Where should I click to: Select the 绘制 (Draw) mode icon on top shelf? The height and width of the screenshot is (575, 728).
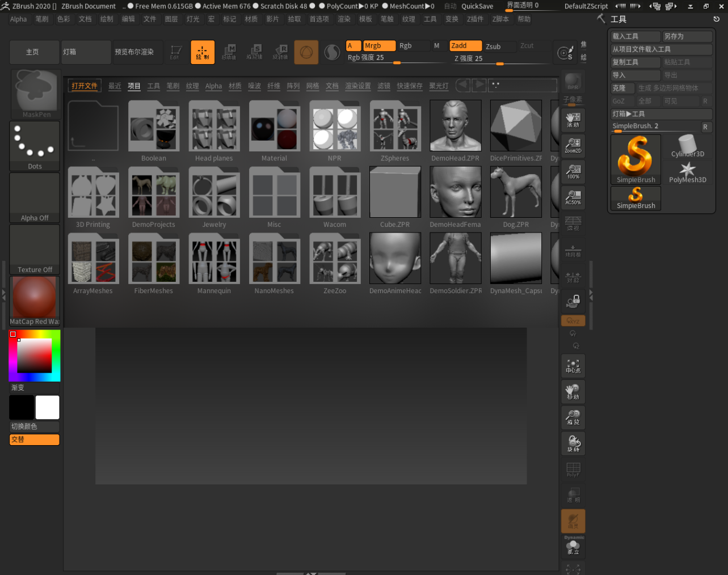[203, 51]
